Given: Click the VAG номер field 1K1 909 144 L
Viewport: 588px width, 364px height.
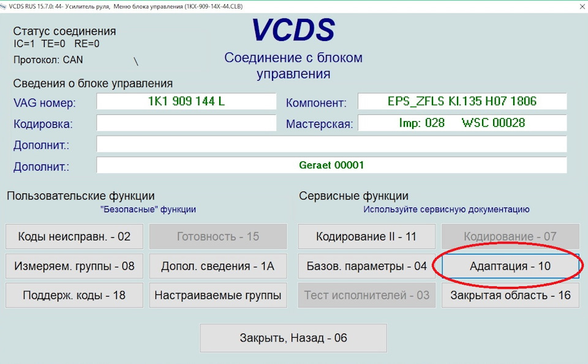Looking at the screenshot, I should [x=186, y=102].
